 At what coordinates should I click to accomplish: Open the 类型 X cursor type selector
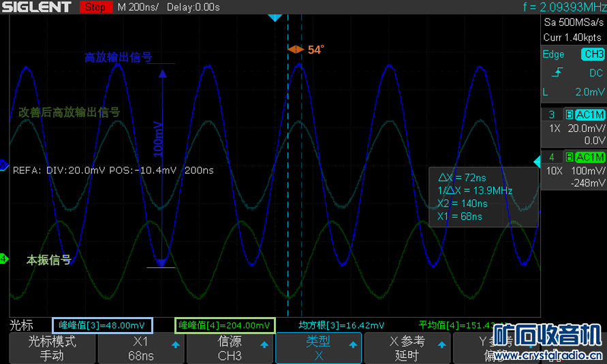coord(317,348)
